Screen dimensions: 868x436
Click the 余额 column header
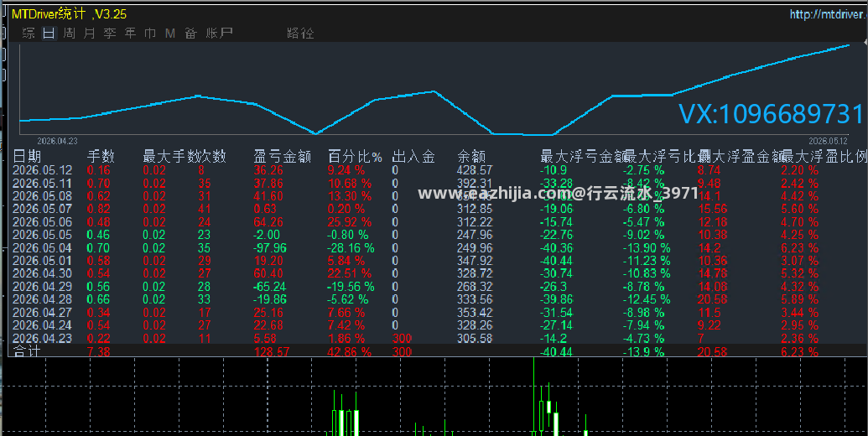[471, 157]
